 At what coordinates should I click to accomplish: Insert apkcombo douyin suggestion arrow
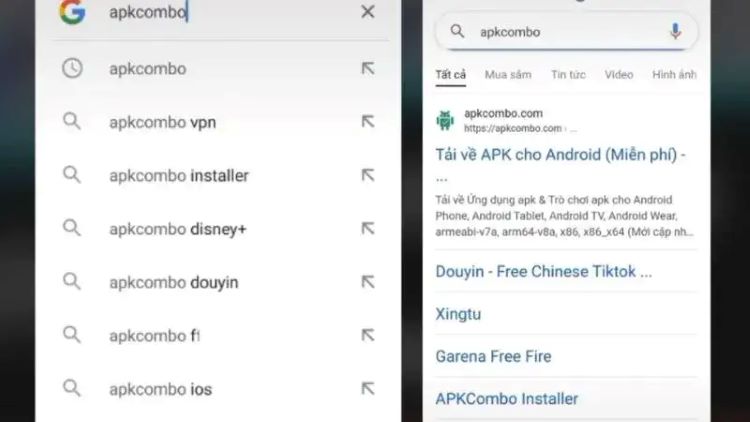pyautogui.click(x=367, y=282)
